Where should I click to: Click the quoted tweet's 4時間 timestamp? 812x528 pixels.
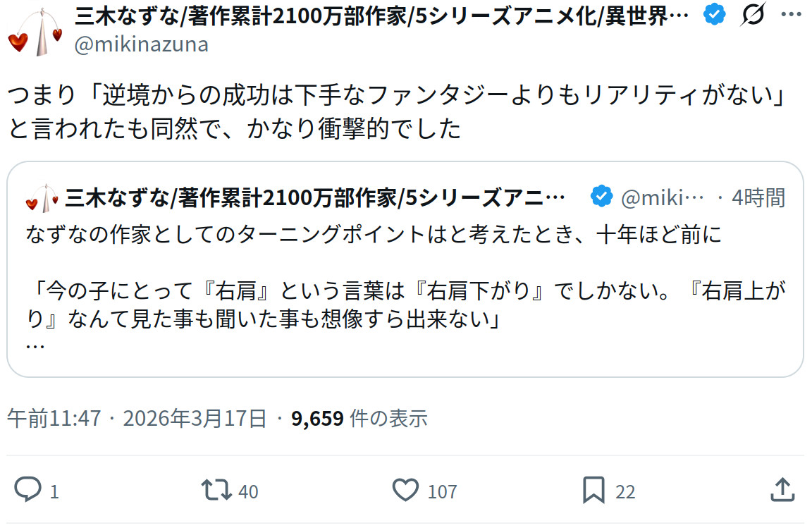(x=758, y=198)
